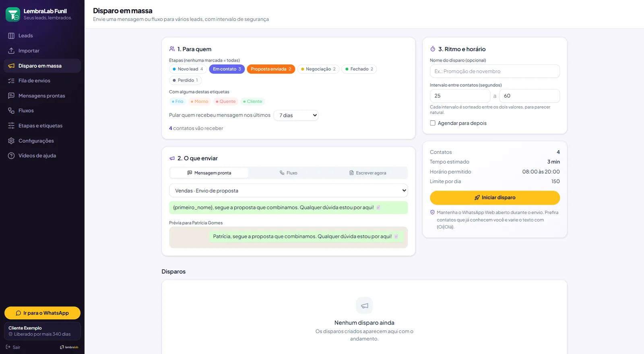
Task: Click the Fluxos sidebar icon
Action: [x=11, y=111]
